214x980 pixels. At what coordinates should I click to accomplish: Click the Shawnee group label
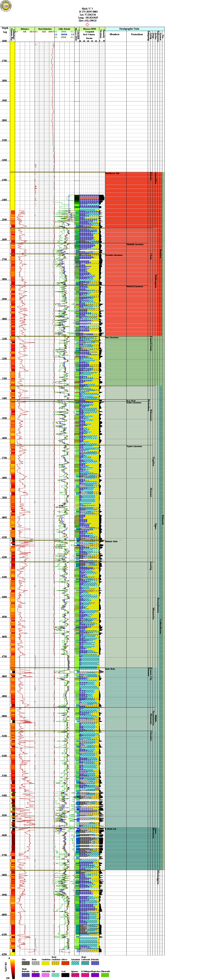pyautogui.click(x=151, y=492)
